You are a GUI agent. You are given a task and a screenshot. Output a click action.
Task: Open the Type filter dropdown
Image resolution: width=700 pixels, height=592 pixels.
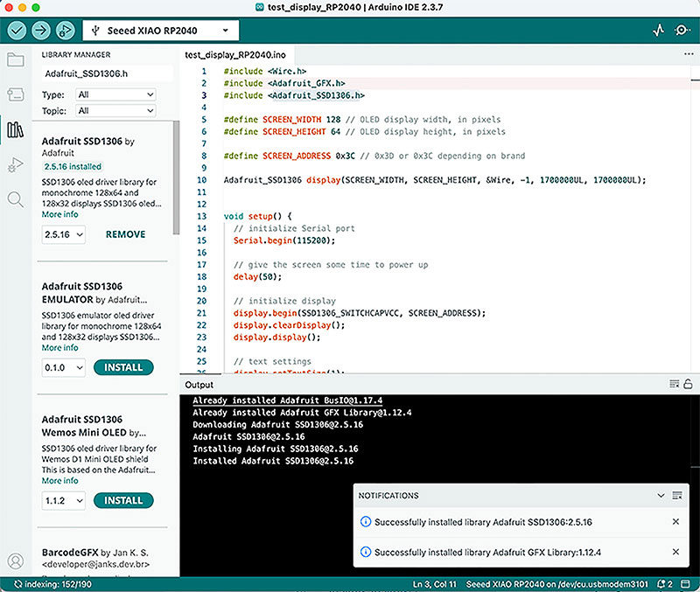coord(115,94)
